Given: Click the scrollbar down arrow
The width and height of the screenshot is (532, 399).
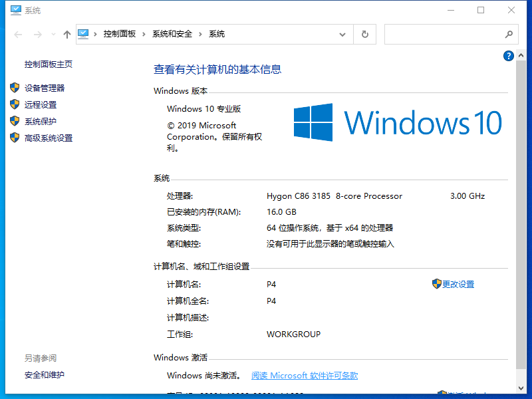Looking at the screenshot, I should coord(521,388).
